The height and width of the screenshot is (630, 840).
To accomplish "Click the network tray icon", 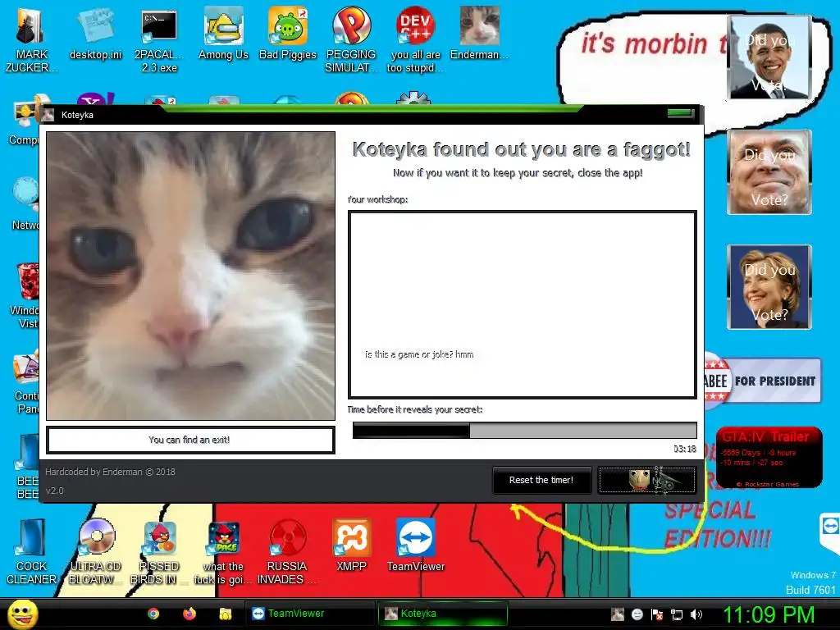I will pyautogui.click(x=677, y=614).
